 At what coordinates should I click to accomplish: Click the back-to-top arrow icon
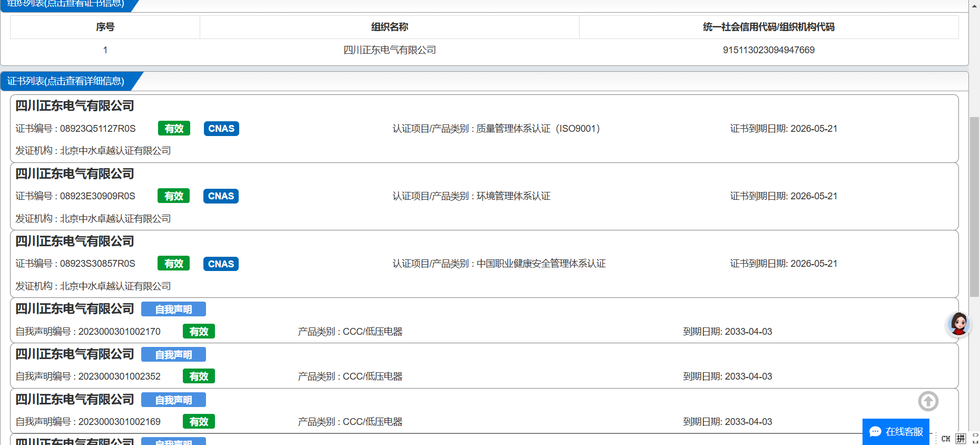pyautogui.click(x=928, y=401)
